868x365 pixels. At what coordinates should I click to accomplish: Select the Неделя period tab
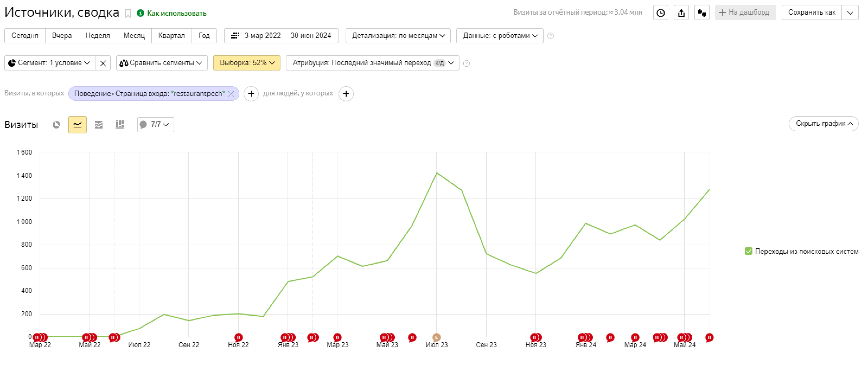[97, 36]
